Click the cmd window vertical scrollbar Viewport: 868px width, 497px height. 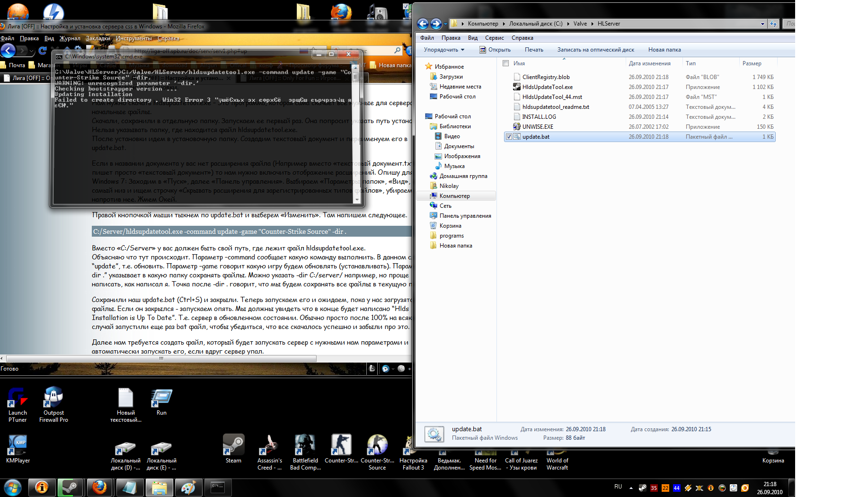point(357,133)
